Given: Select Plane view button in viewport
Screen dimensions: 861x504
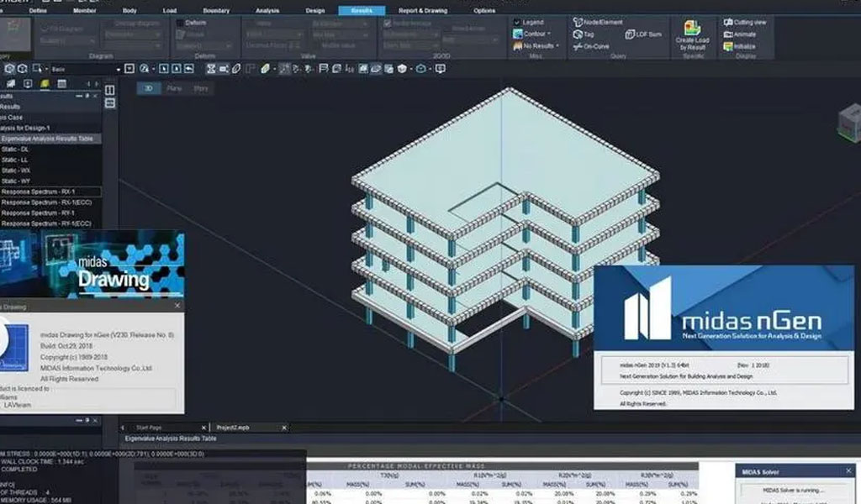Looking at the screenshot, I should click(x=174, y=87).
